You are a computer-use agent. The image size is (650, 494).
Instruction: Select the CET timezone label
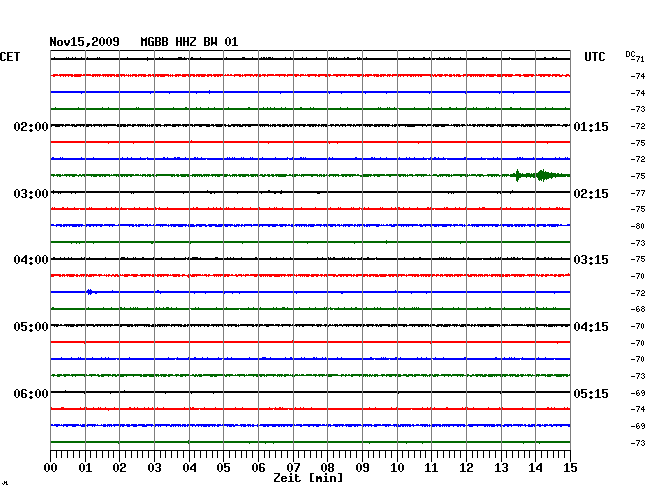click(x=10, y=57)
